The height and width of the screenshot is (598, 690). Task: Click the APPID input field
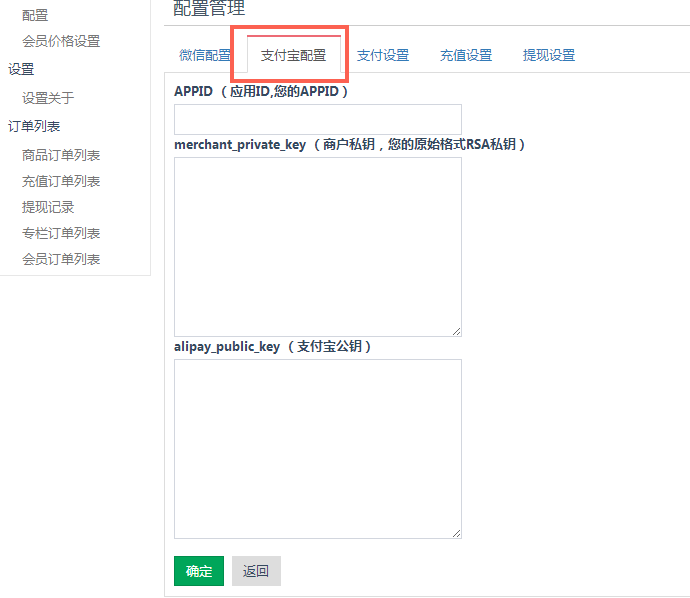(x=318, y=119)
